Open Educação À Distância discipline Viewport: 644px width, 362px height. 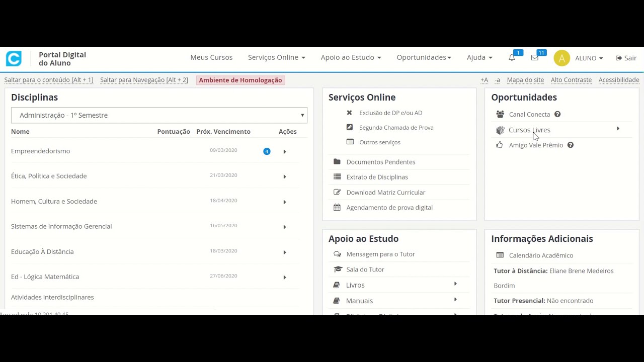point(42,251)
